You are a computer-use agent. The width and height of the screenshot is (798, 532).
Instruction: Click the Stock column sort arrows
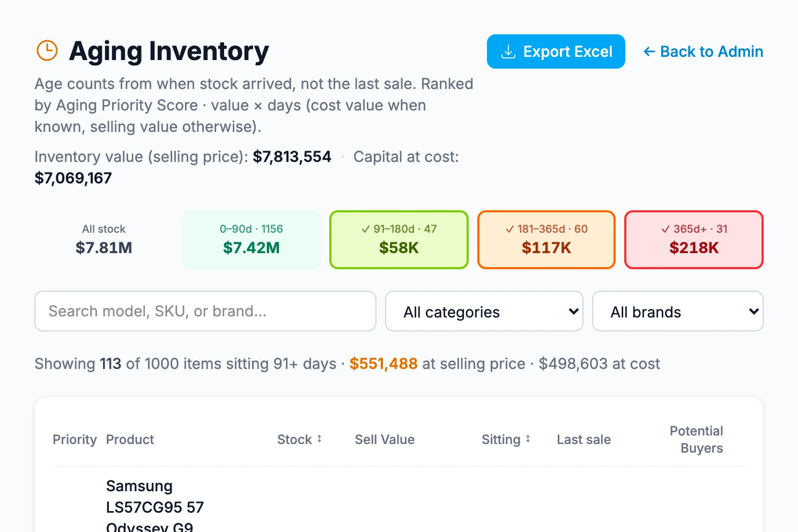point(319,439)
